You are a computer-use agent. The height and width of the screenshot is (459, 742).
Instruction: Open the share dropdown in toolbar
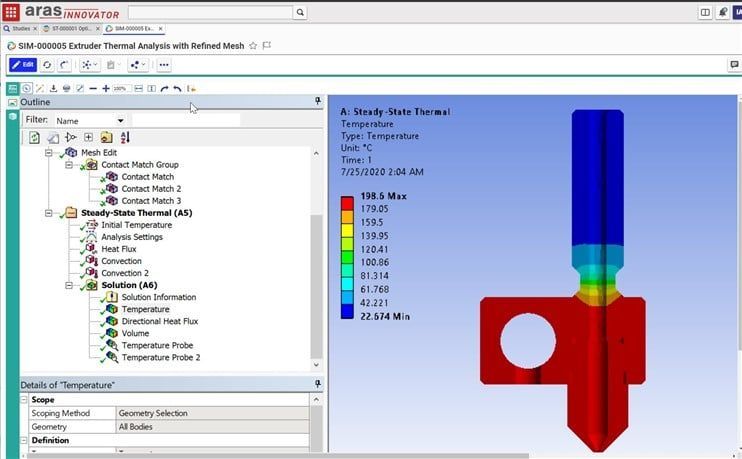tap(138, 65)
